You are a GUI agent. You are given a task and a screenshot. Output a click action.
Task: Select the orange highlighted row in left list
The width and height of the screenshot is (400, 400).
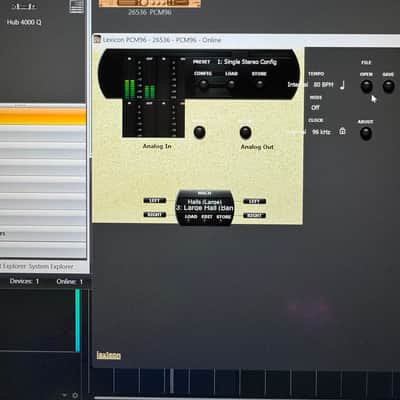click(43, 116)
